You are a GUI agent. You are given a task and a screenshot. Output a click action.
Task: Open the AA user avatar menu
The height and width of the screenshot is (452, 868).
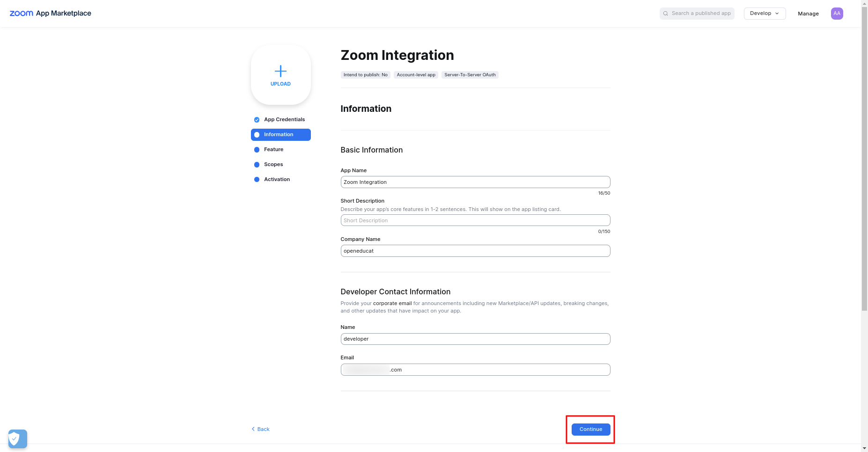point(837,14)
